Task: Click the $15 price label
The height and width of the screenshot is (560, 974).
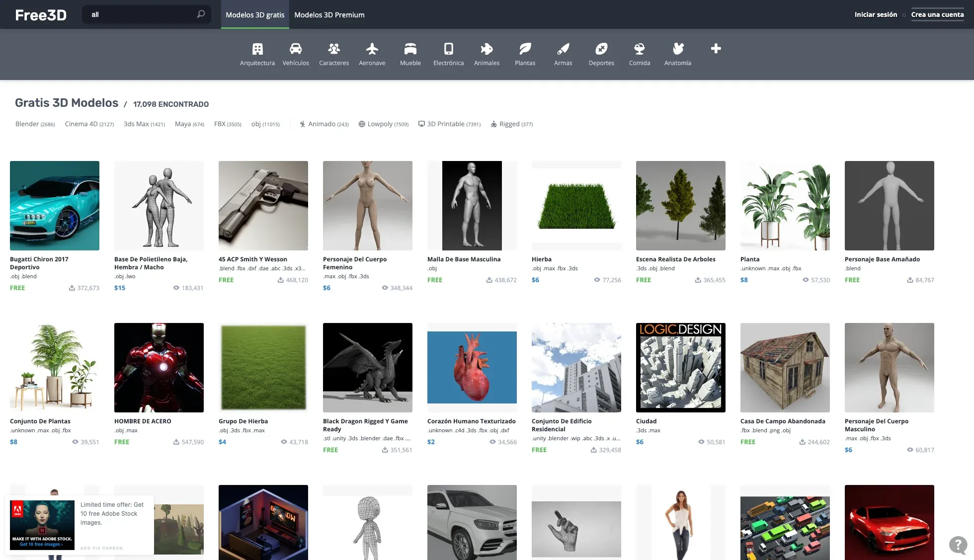Action: tap(120, 288)
